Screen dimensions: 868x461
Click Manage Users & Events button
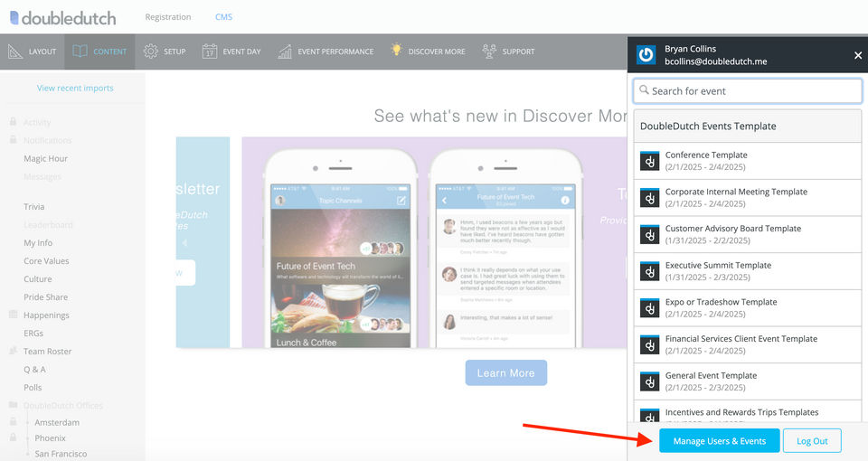(x=719, y=441)
